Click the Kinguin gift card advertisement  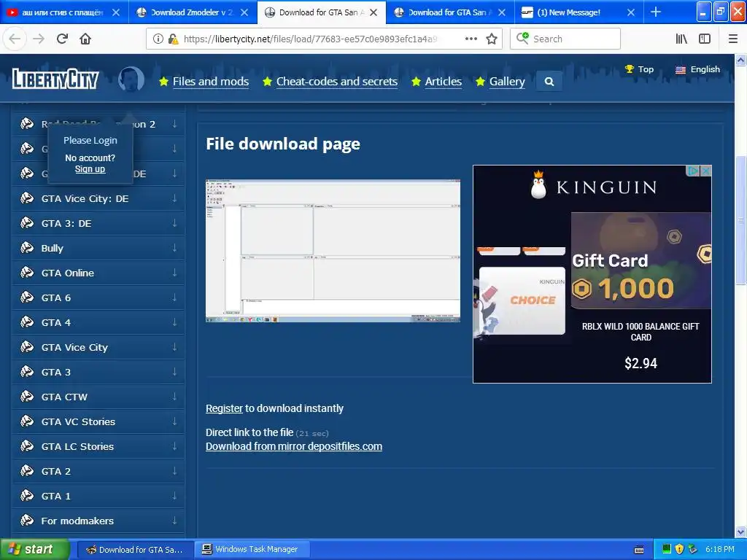click(x=592, y=274)
